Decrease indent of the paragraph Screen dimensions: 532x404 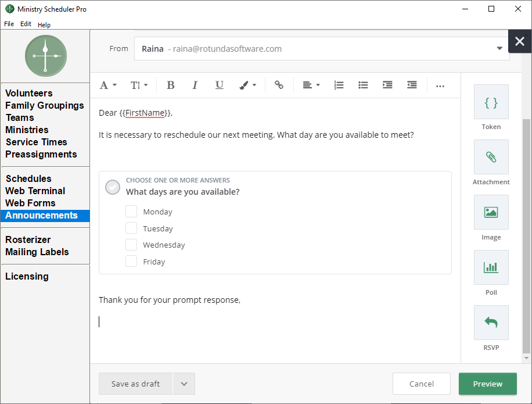point(412,85)
